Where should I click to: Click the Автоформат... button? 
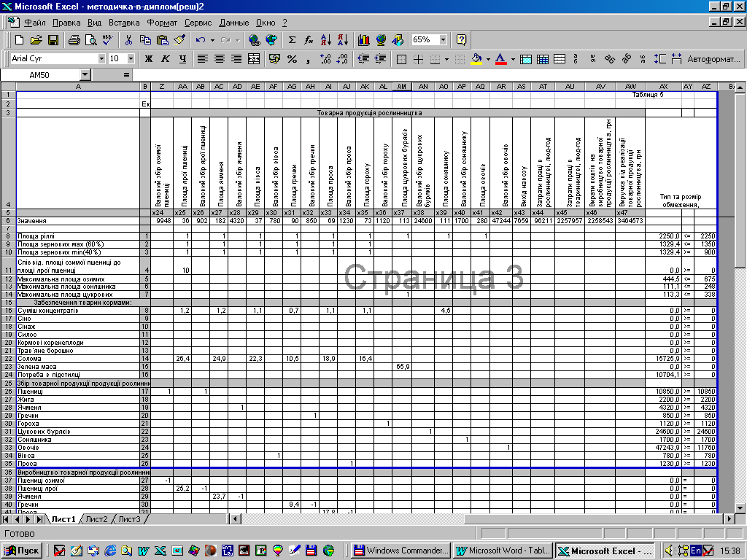pos(713,59)
